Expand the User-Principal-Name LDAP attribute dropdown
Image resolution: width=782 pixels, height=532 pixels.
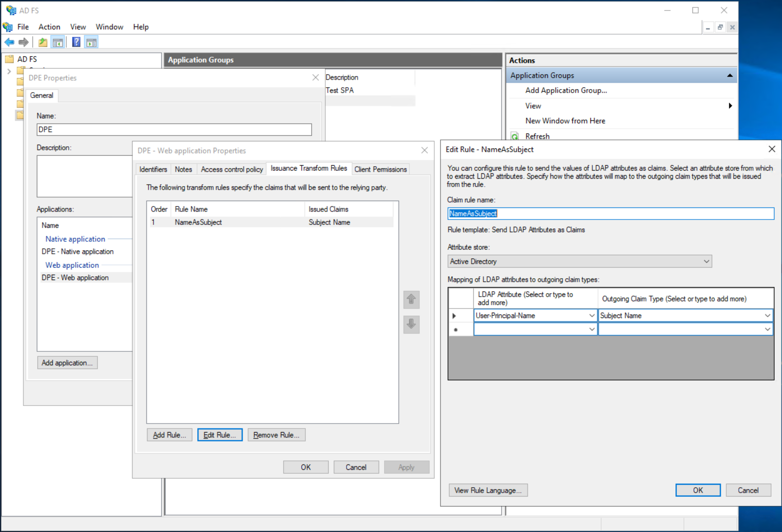[x=592, y=316]
